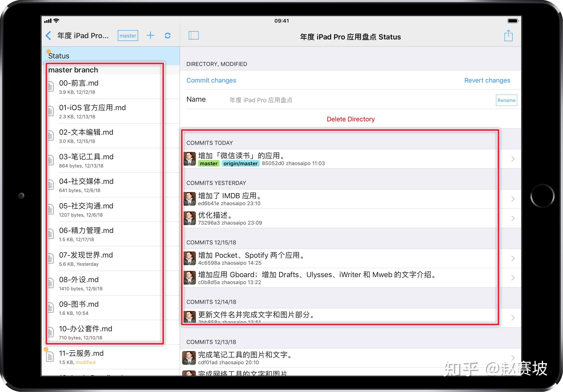563x392 pixels.
Task: Open file 01-iOS 官方应用.md
Action: click(111, 111)
